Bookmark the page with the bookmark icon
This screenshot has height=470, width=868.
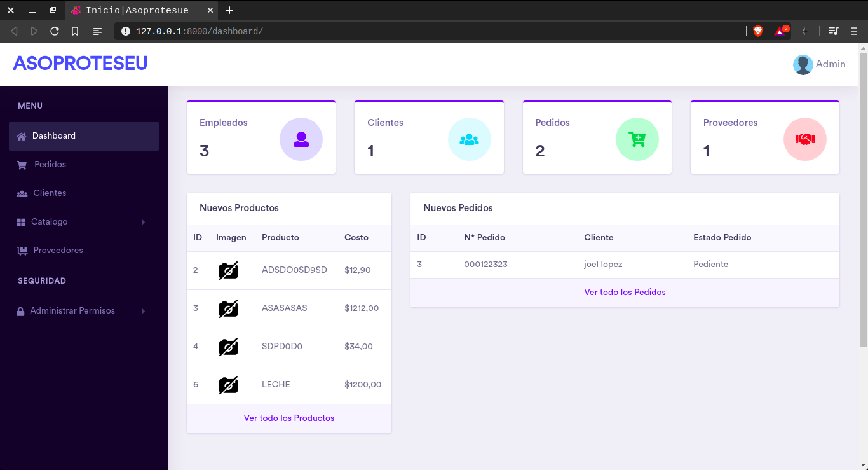[x=75, y=31]
